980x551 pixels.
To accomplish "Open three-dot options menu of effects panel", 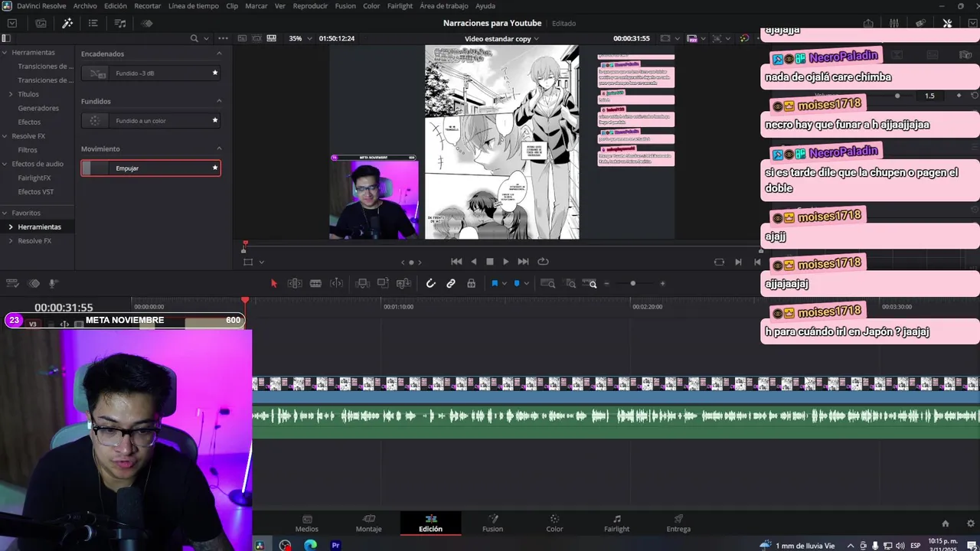I will 223,38.
